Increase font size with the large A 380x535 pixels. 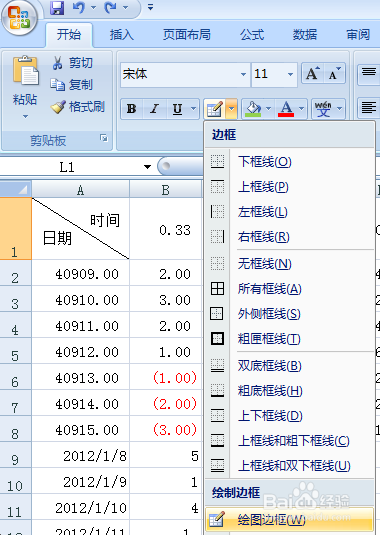[312, 73]
